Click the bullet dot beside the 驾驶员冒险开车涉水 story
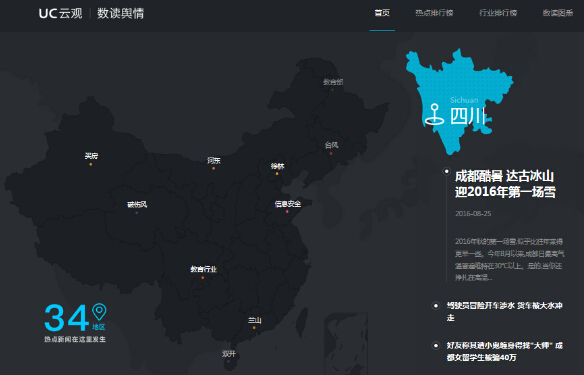 435,306
